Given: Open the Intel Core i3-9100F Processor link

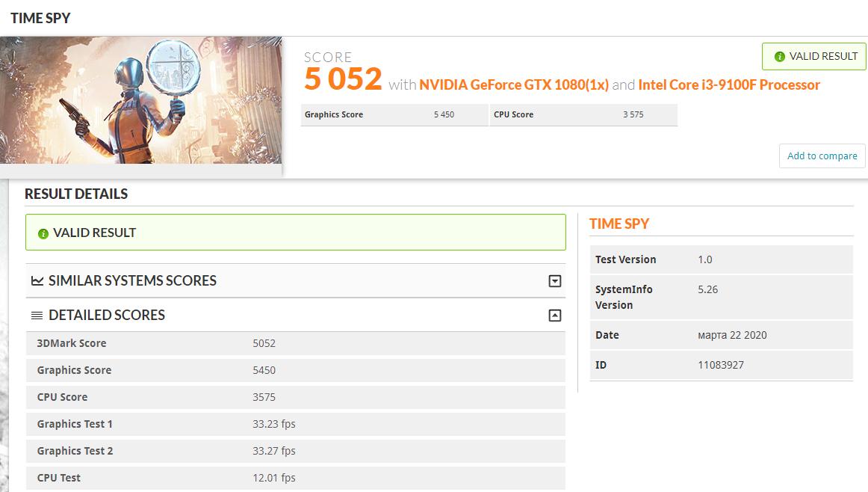Looking at the screenshot, I should [x=729, y=84].
